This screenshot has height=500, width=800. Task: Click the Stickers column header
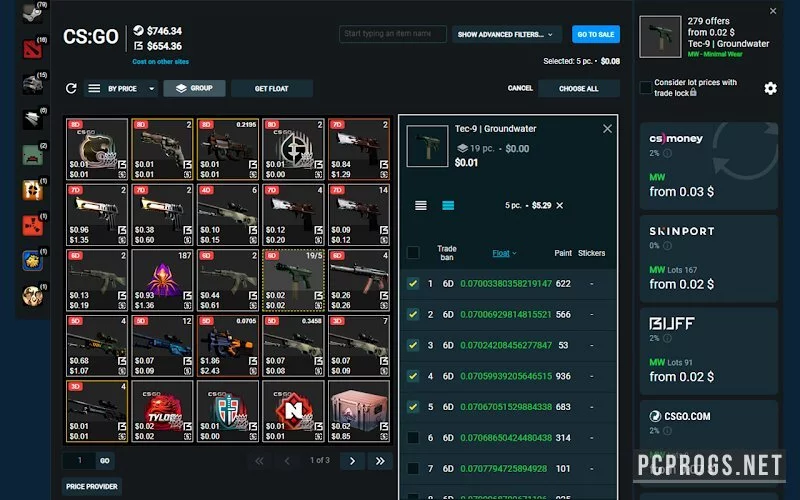(591, 253)
